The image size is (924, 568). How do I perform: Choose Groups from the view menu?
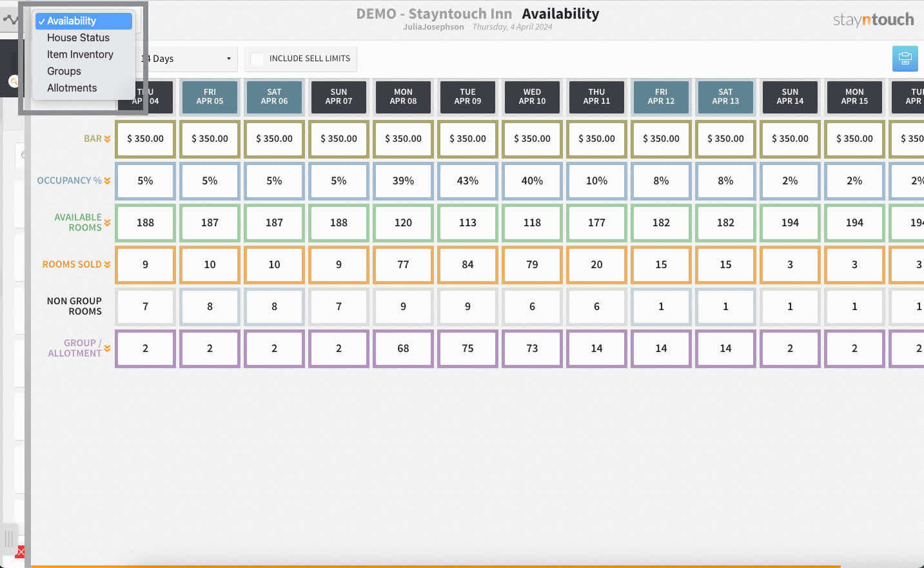(84, 72)
